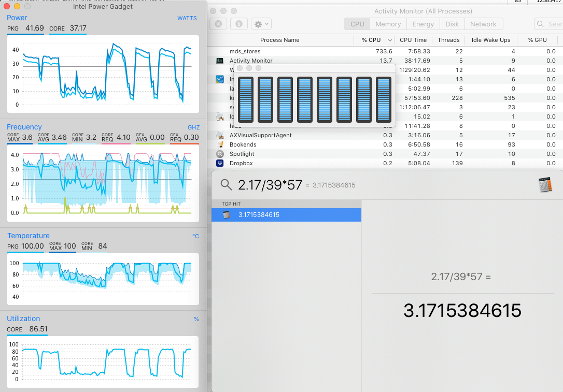
Task: Click mds_stores 733.6 % CPU value
Action: pyautogui.click(x=384, y=51)
